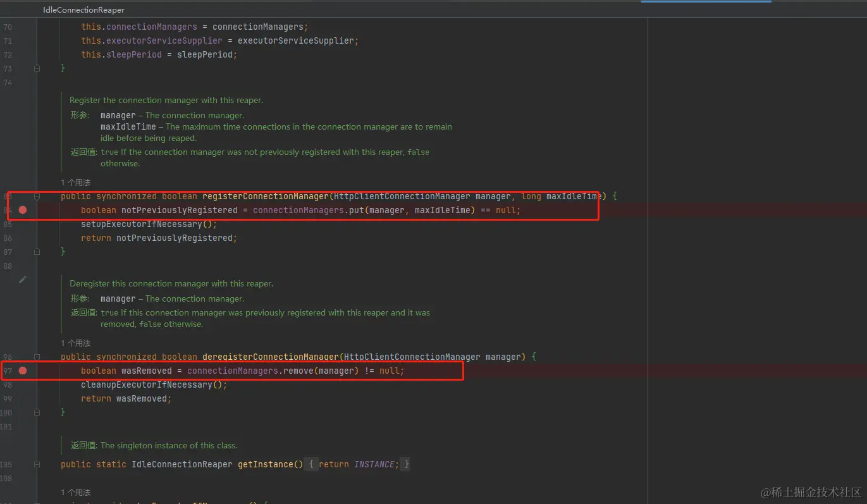This screenshot has height=504, width=867.
Task: Click the pencil icon beside the Deregister doc comment
Action: pyautogui.click(x=23, y=279)
